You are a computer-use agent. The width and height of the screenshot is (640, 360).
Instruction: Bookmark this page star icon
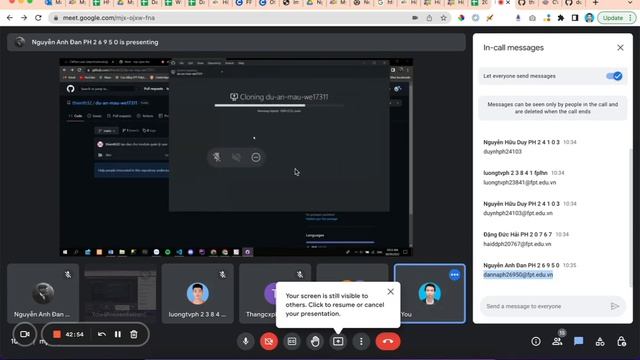coord(444,18)
